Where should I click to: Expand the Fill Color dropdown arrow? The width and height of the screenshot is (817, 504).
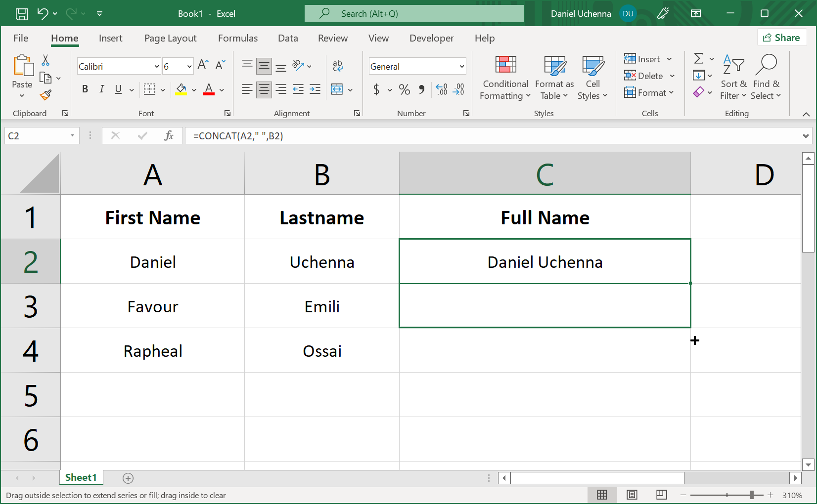pos(193,89)
